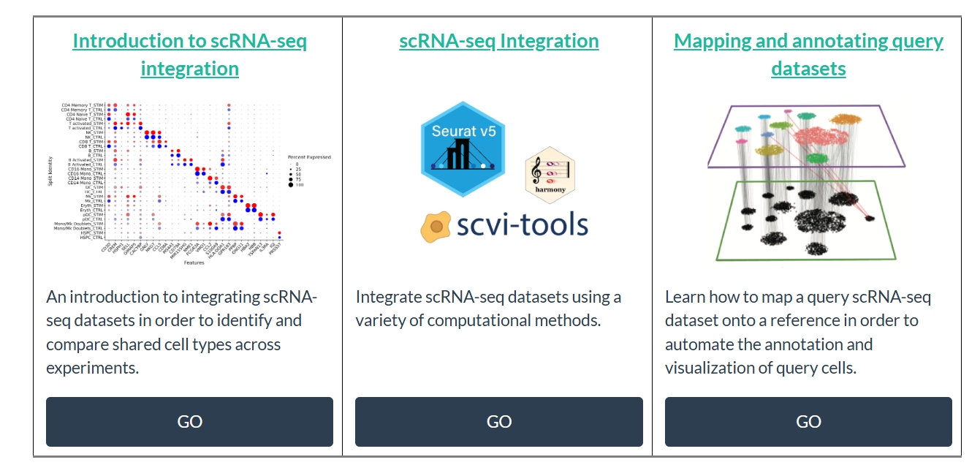Click the harmony music-note logo

pos(550,179)
